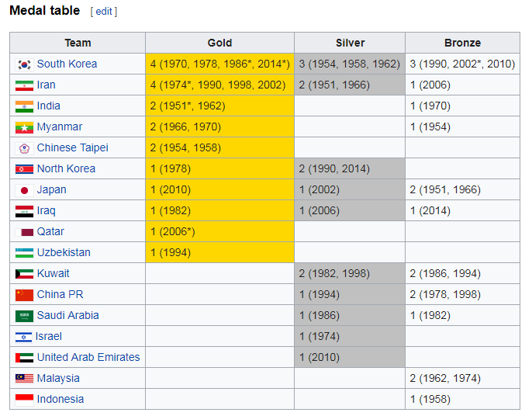Click the United Arab Emirates flag icon

[x=25, y=358]
